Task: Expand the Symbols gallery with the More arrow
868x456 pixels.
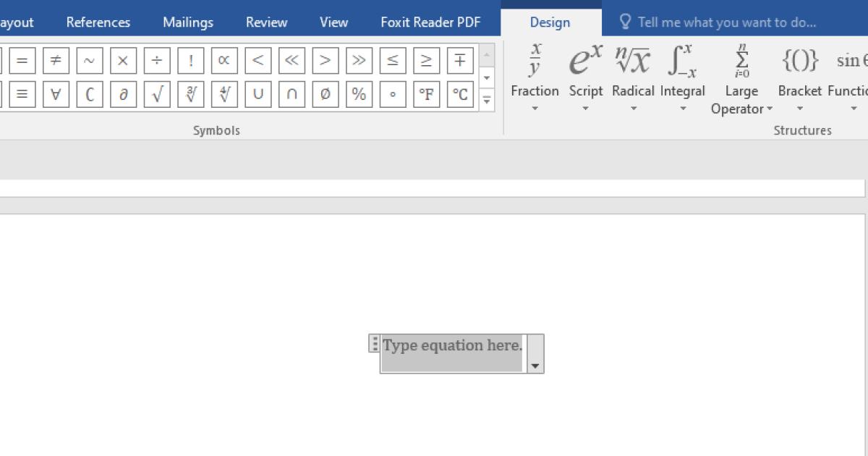Action: pos(487,100)
